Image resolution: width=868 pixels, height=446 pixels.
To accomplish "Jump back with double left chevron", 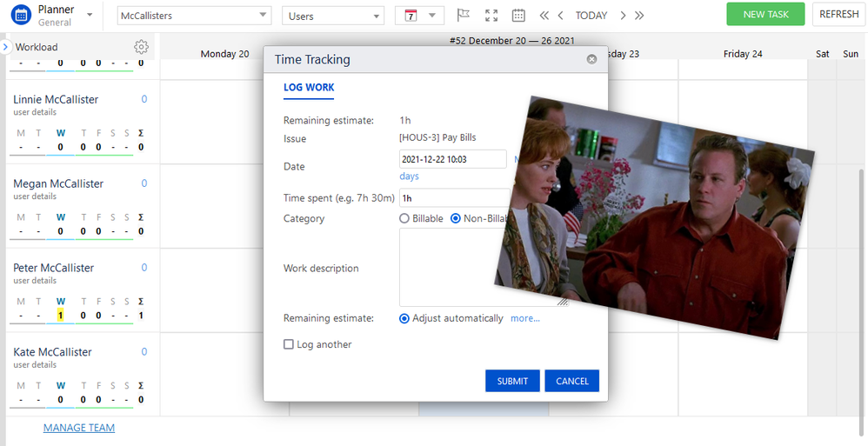I will (x=544, y=16).
